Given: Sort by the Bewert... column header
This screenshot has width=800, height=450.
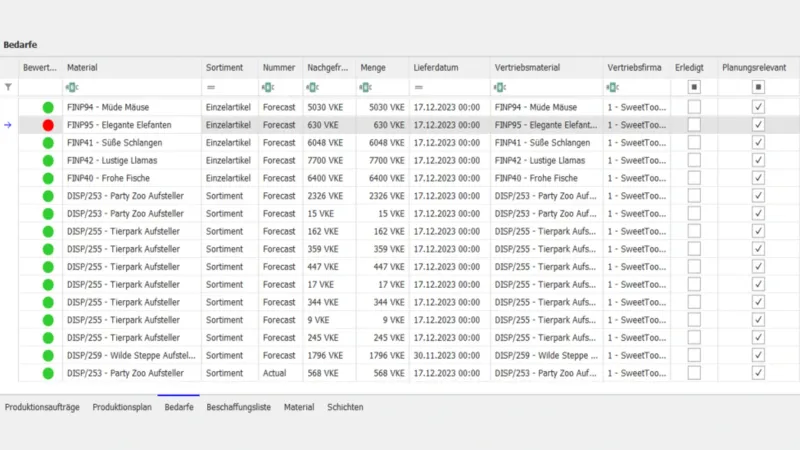Looking at the screenshot, I should (40, 67).
